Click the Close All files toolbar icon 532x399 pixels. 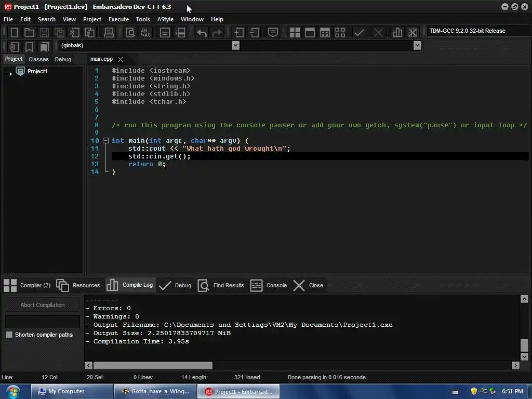click(89, 33)
